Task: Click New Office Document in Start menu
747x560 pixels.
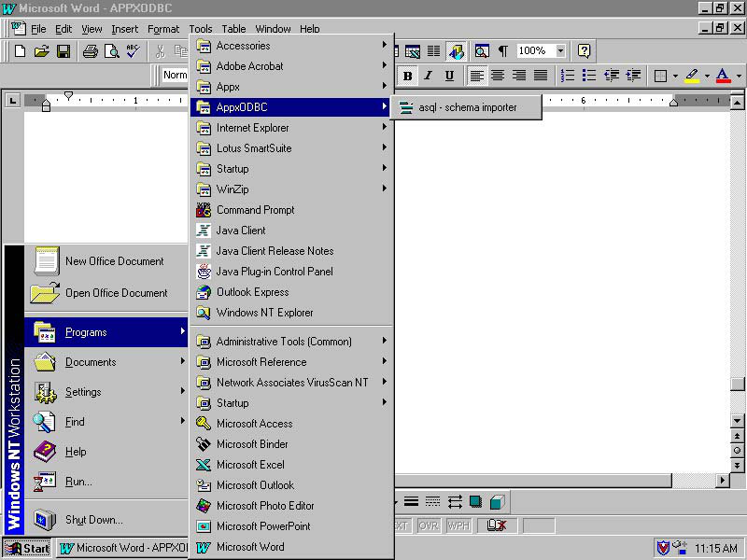Action: (x=106, y=261)
